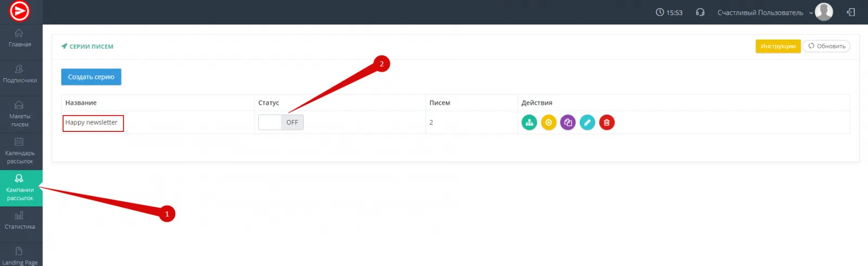
Task: Click the Happy newsletter series name
Action: tap(91, 123)
